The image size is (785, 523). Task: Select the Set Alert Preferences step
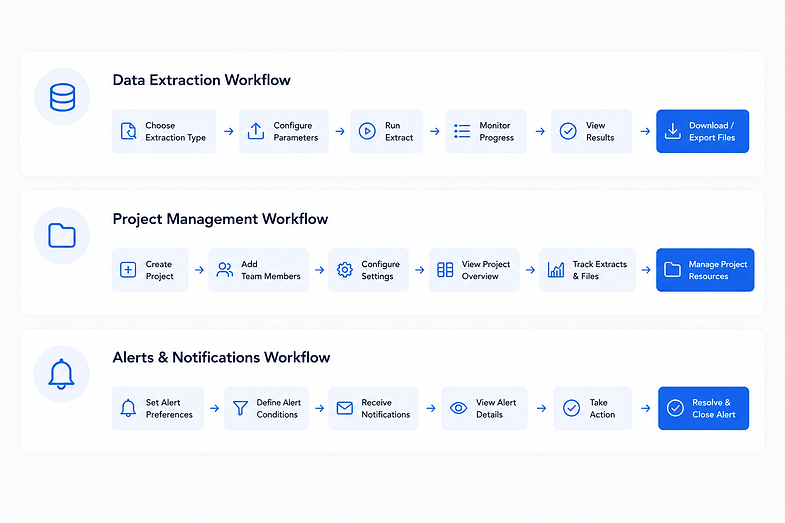pos(158,408)
